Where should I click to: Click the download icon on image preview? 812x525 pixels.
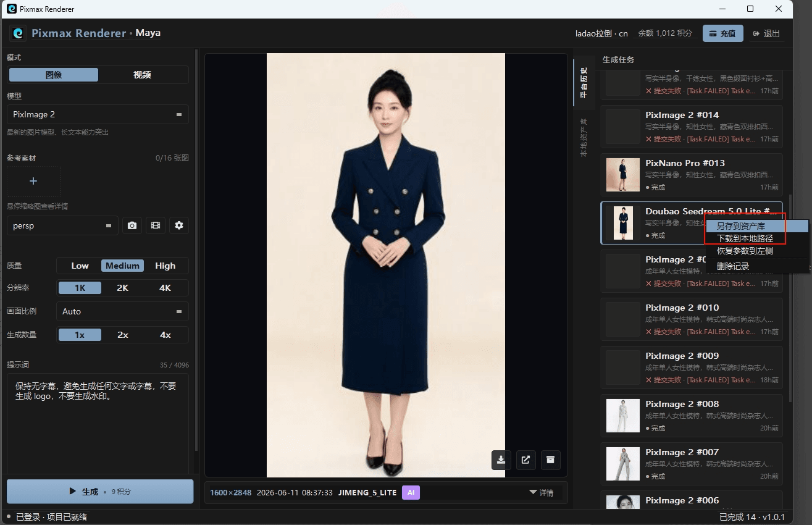pyautogui.click(x=501, y=460)
